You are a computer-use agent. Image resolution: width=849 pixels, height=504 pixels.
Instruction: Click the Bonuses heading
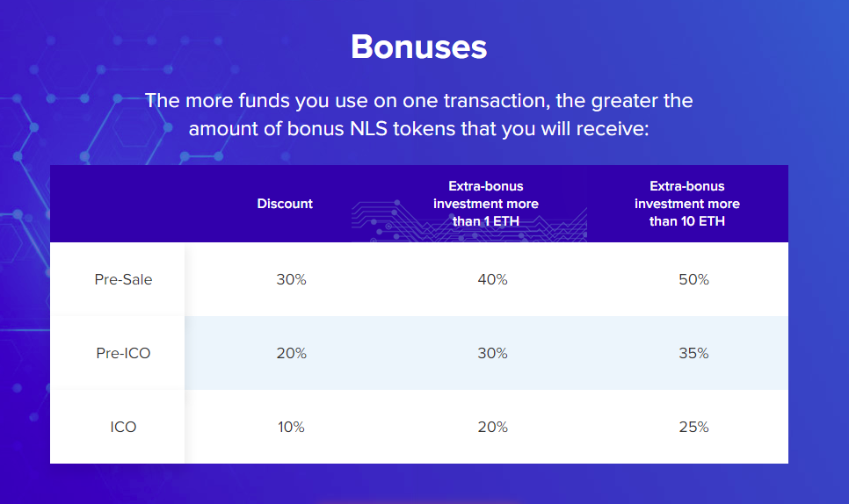(418, 47)
